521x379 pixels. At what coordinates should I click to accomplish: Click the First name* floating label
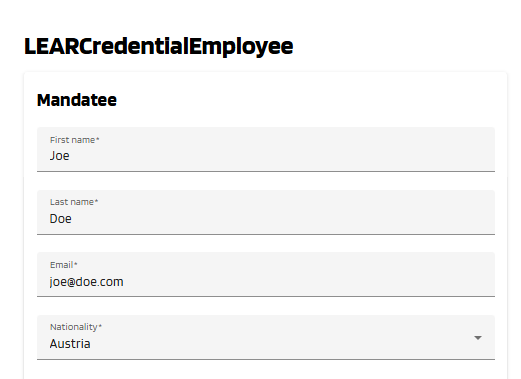[75, 140]
